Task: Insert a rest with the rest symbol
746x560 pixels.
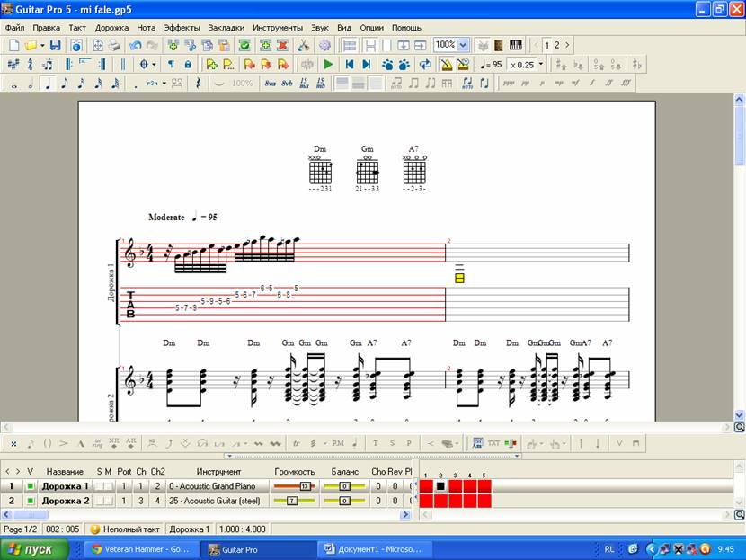Action: [x=198, y=84]
